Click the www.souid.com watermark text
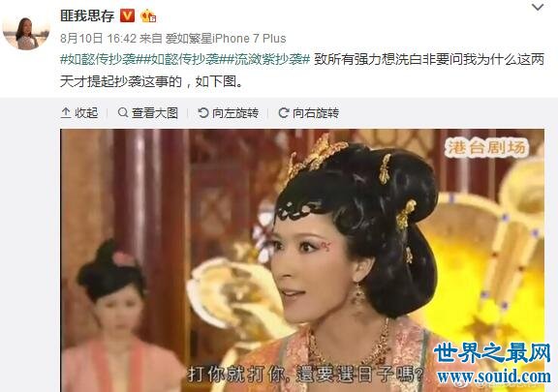558x392 pixels. 494,377
